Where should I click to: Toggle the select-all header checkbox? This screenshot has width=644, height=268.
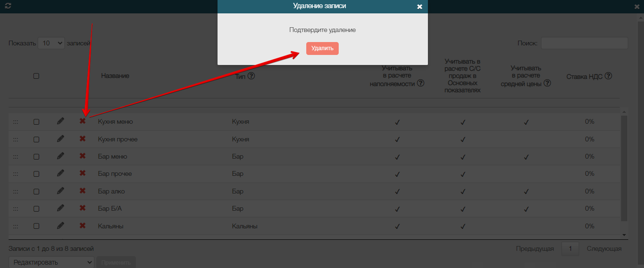click(36, 76)
